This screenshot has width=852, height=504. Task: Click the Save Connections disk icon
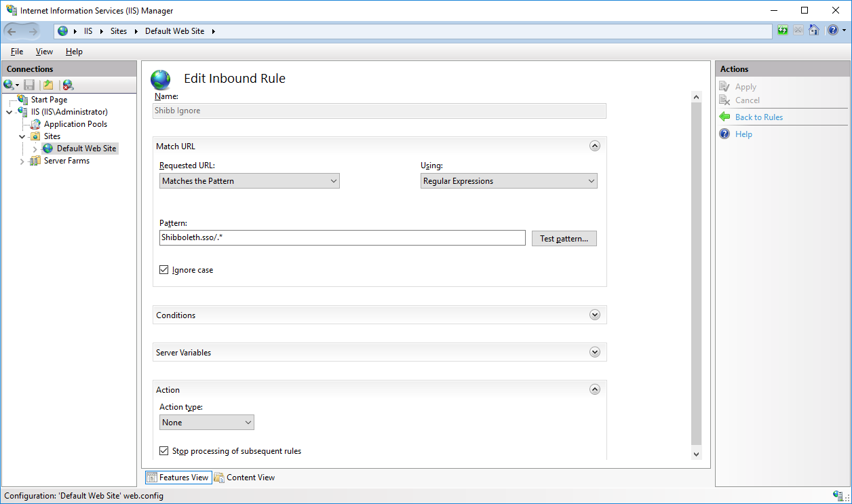tap(28, 84)
